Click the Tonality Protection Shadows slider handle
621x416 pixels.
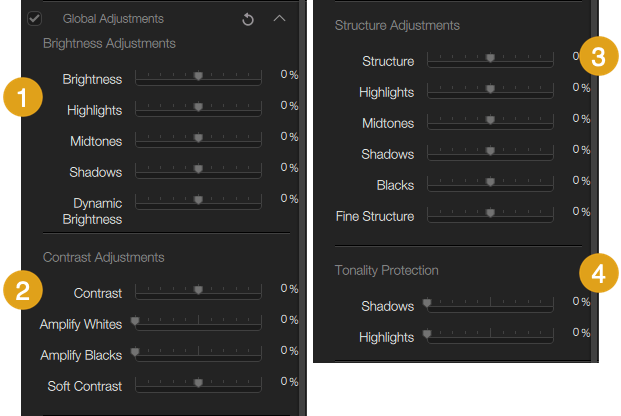427,303
